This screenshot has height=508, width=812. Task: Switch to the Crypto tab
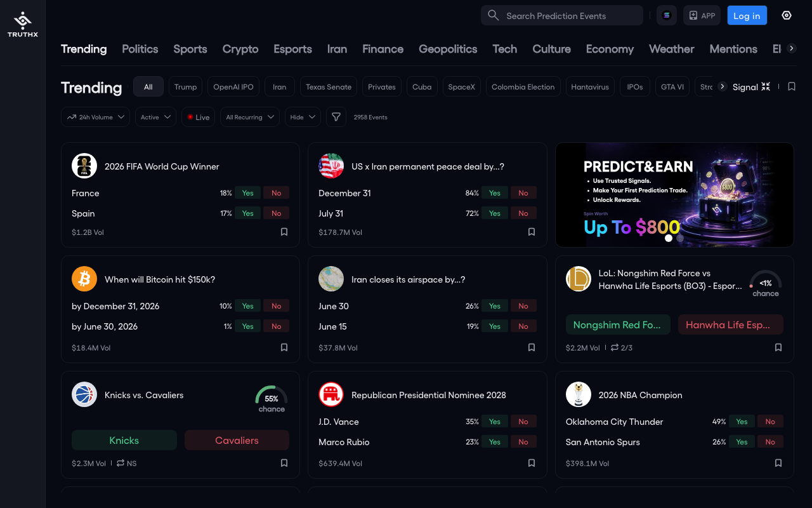point(240,49)
